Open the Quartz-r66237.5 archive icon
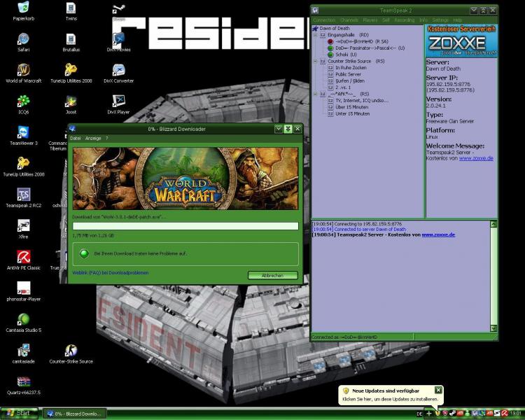 (x=23, y=385)
